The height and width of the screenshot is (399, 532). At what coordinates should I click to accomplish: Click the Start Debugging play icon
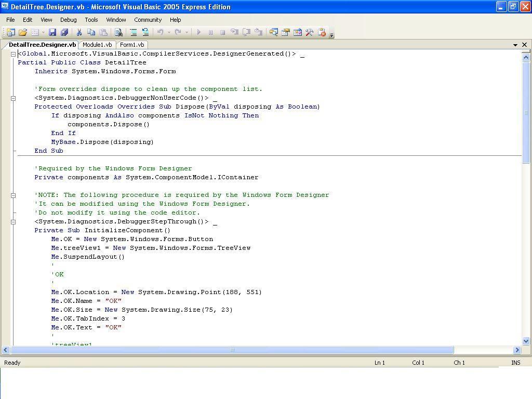[x=199, y=32]
